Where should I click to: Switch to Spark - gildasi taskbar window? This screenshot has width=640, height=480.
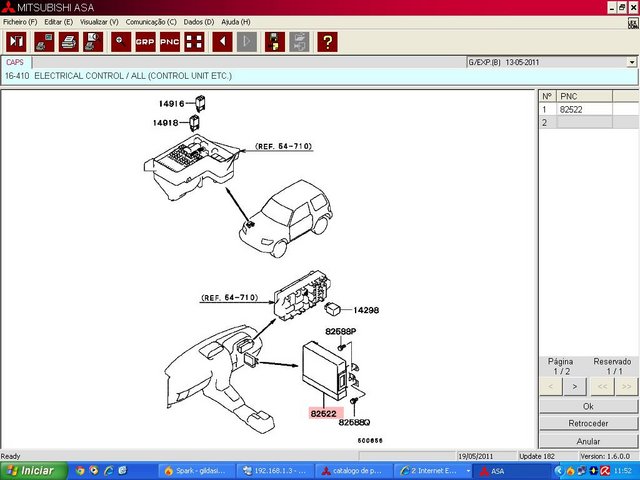[x=196, y=471]
